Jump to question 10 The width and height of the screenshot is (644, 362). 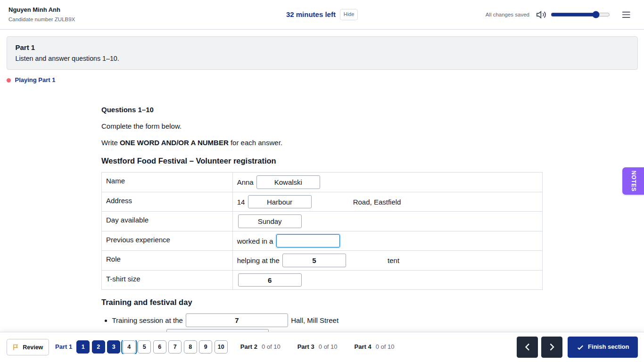pyautogui.click(x=221, y=347)
